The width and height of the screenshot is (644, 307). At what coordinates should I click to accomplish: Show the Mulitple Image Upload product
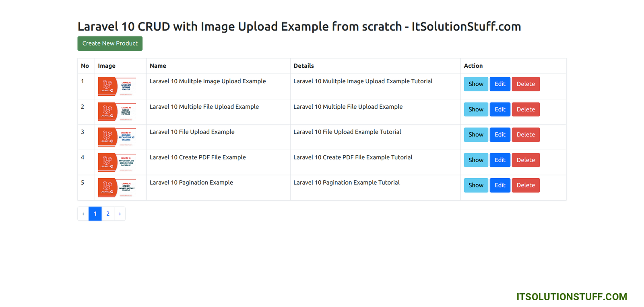click(476, 84)
